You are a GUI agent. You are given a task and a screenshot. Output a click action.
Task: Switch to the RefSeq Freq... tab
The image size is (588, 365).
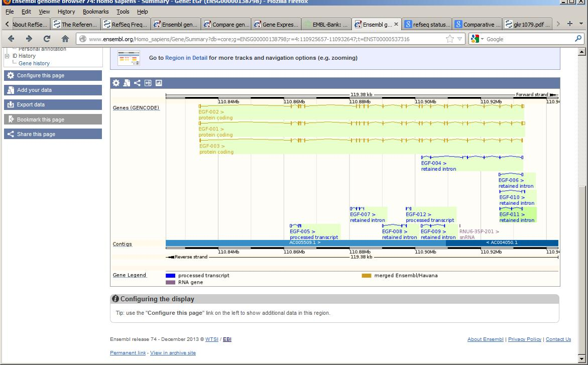coord(126,24)
